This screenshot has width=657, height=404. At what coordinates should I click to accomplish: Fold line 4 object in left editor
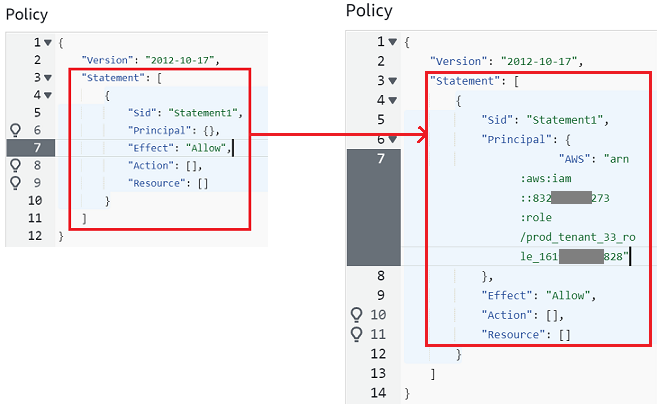(x=48, y=95)
